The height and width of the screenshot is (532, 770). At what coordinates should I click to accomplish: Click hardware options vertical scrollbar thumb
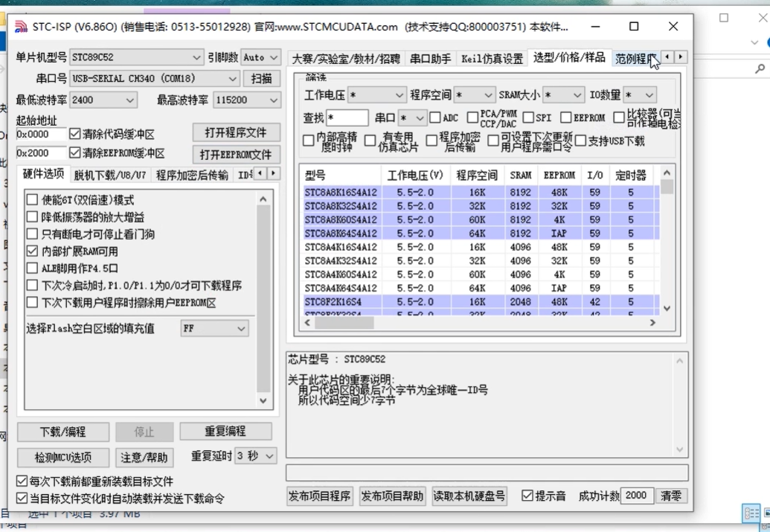(x=263, y=299)
